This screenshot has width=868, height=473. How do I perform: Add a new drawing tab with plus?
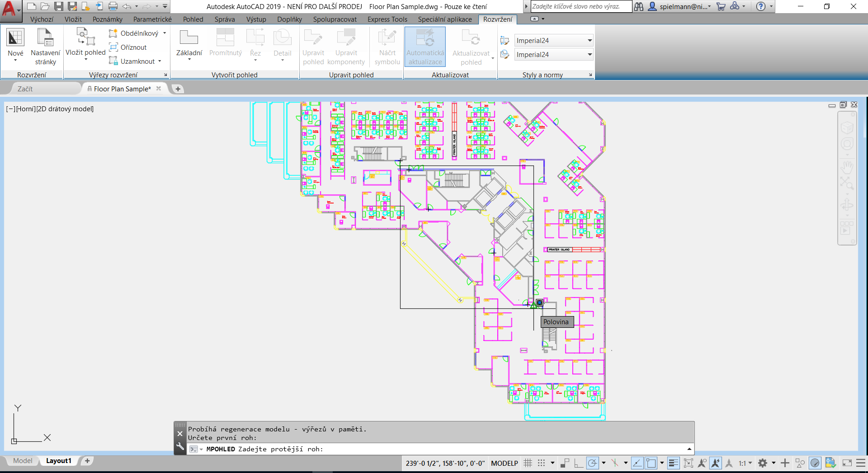tap(178, 89)
